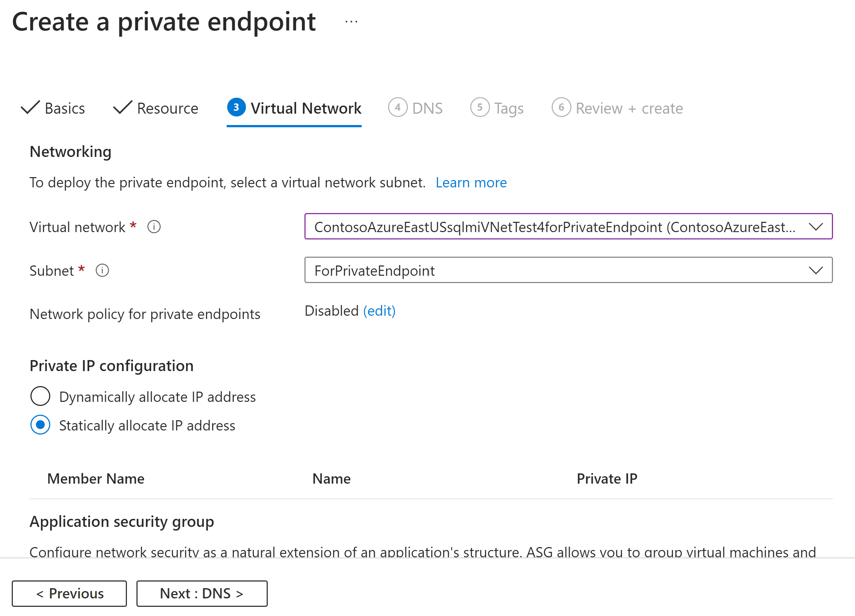Click the Subnet info icon

pos(102,270)
